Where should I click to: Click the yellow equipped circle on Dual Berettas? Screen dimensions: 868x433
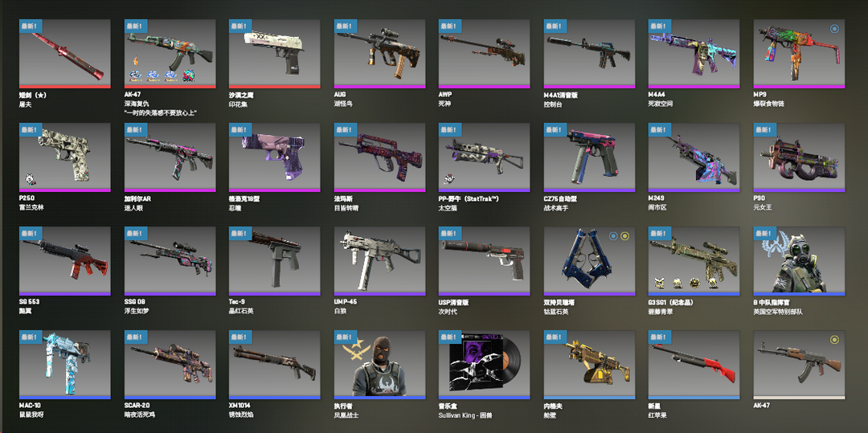(x=624, y=236)
